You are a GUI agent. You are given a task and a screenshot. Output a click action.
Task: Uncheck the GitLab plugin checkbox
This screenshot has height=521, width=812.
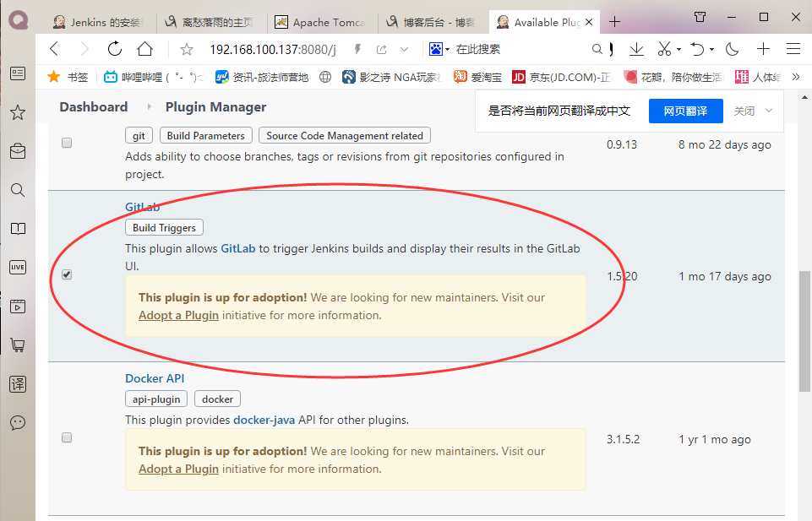67,274
